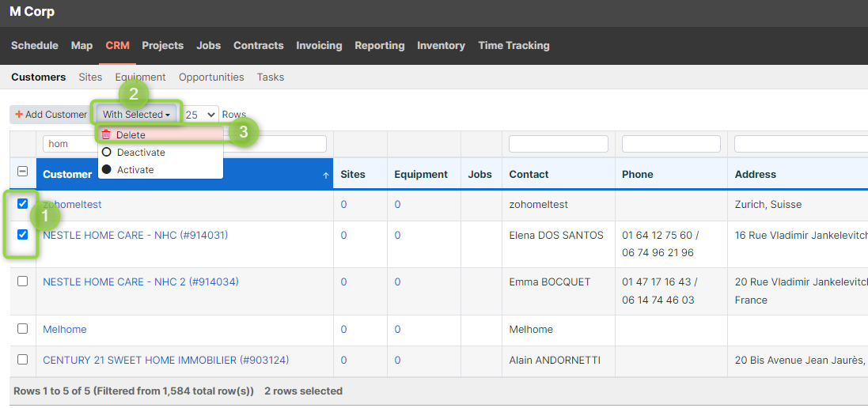The width and height of the screenshot is (868, 408).
Task: Open the zohomeltest customer link
Action: pos(73,204)
